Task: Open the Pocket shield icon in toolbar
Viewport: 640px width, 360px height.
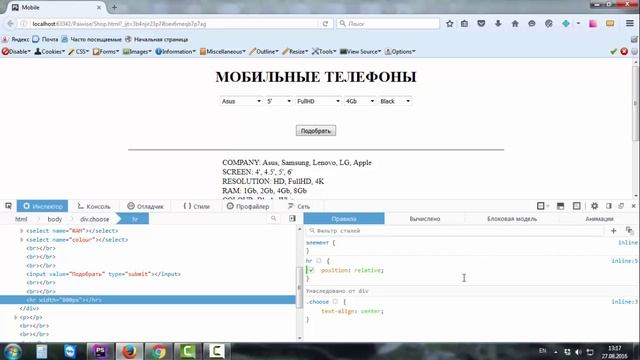Action: [481, 24]
